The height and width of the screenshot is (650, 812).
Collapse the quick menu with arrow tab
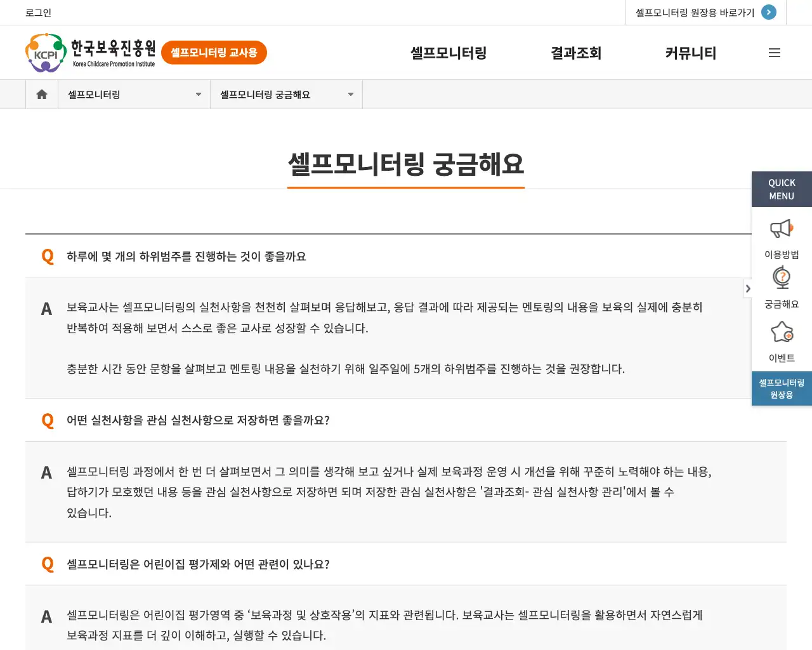tap(748, 289)
